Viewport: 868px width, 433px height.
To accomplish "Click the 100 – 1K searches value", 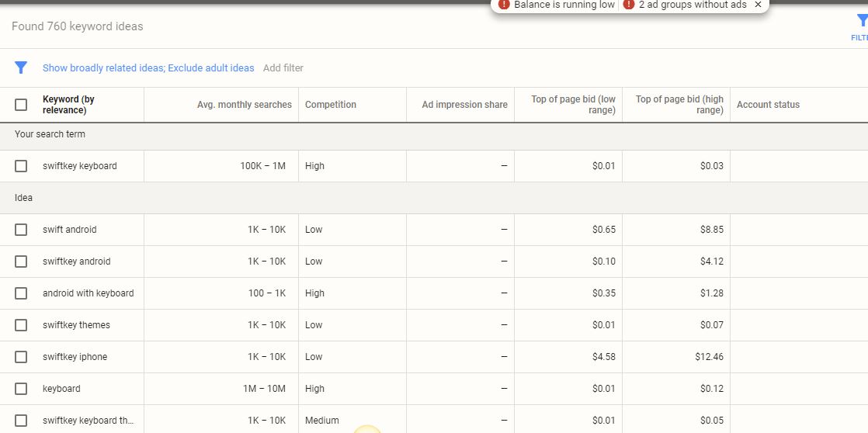I will 267,293.
